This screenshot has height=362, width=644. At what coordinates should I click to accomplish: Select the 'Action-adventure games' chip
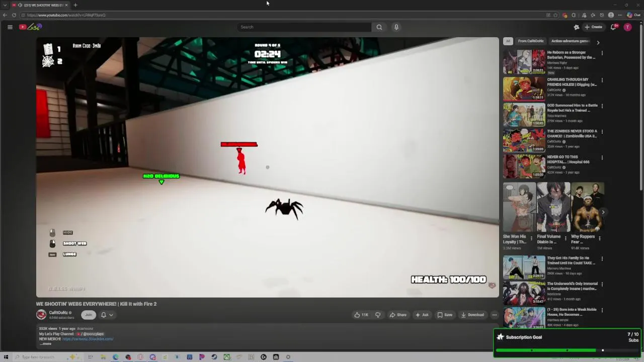pos(570,41)
